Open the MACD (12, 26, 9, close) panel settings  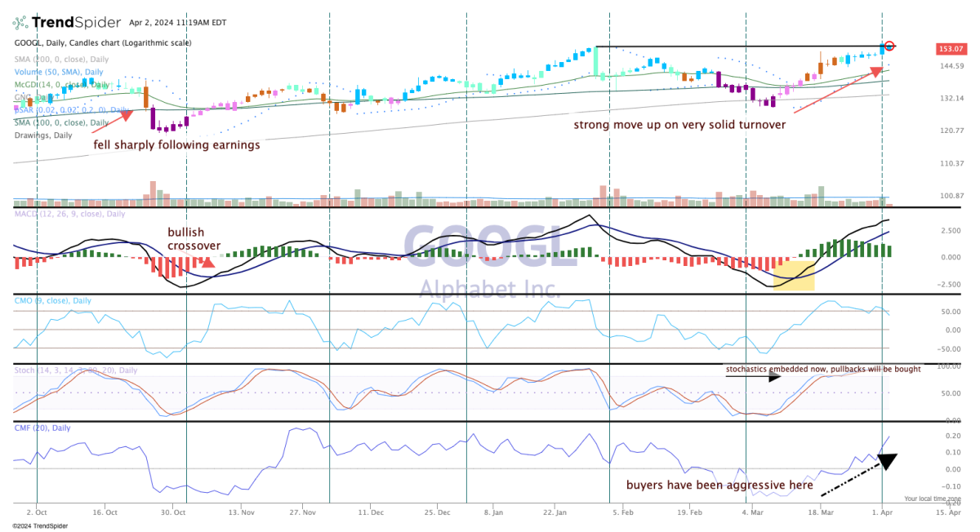pos(69,214)
